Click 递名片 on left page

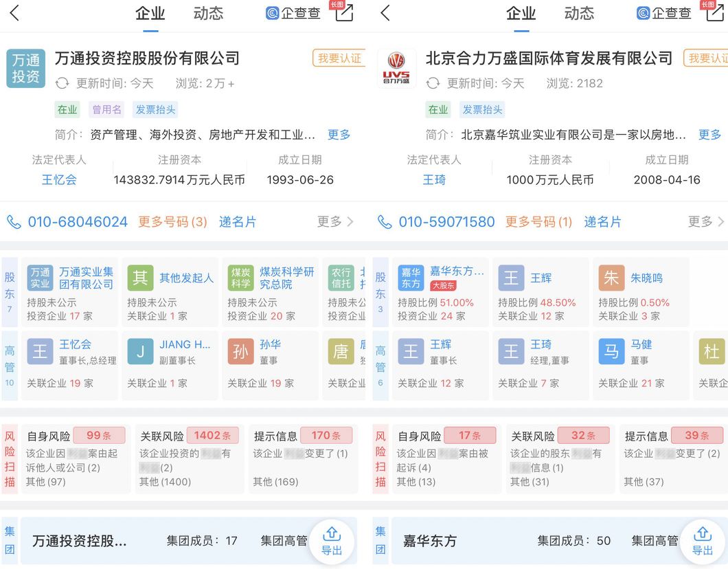[x=238, y=222]
